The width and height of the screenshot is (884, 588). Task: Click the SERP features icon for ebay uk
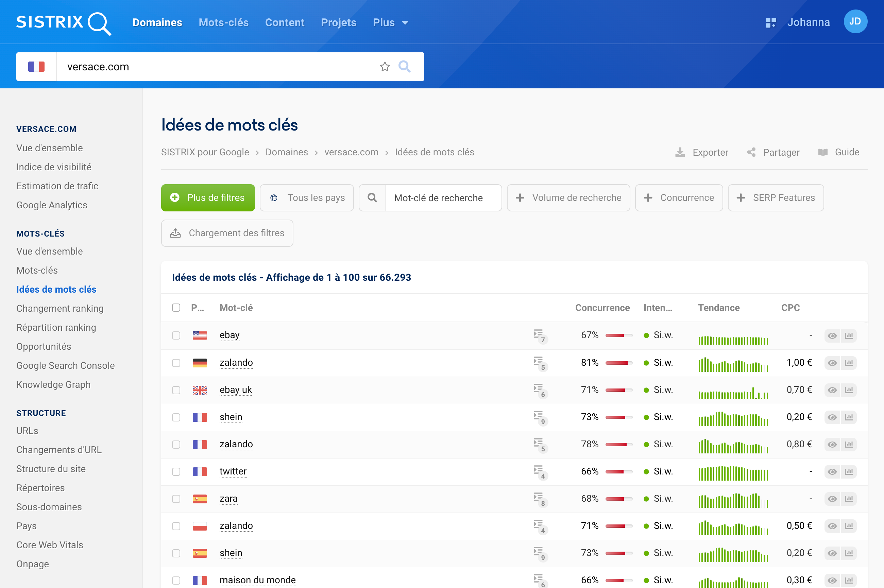coord(541,391)
